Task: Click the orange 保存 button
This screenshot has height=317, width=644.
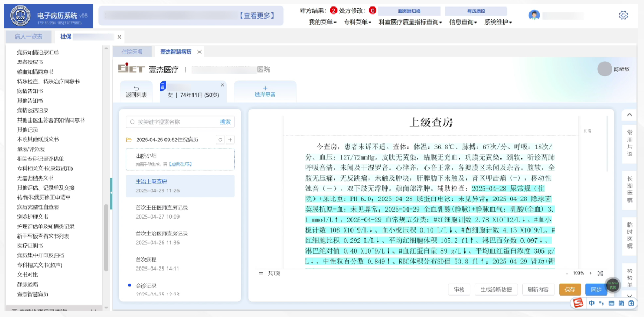Action: pos(570,290)
